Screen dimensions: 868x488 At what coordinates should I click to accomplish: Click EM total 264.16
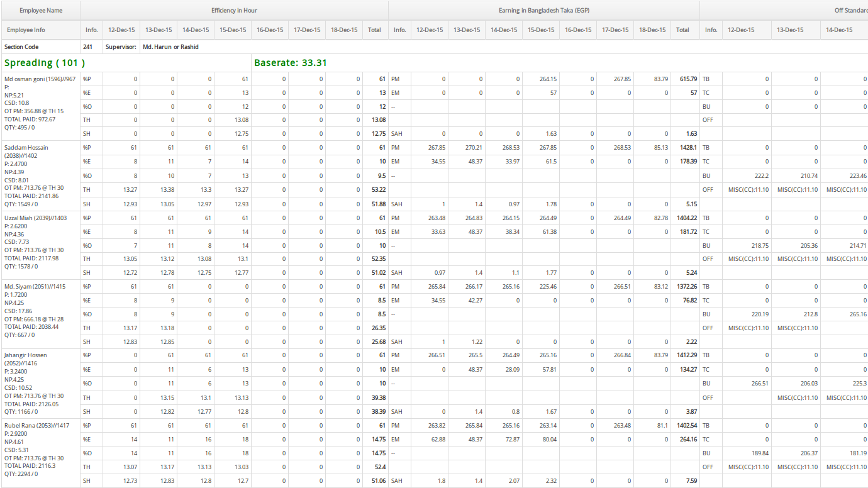click(688, 440)
